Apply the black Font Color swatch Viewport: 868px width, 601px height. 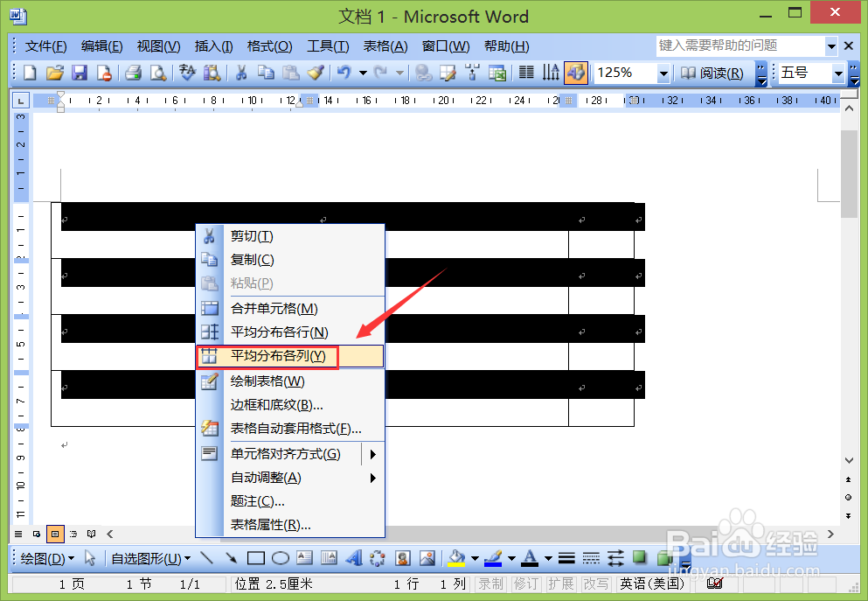(x=530, y=558)
